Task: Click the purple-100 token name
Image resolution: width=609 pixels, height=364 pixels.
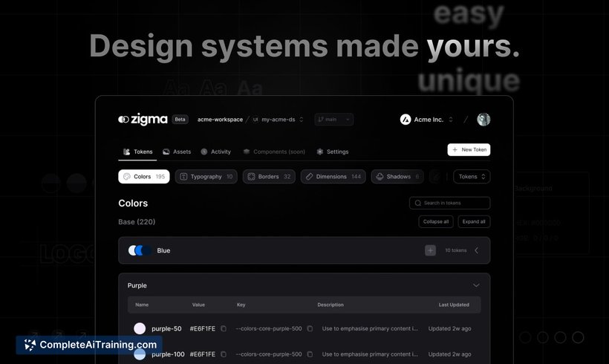Action: [168, 354]
